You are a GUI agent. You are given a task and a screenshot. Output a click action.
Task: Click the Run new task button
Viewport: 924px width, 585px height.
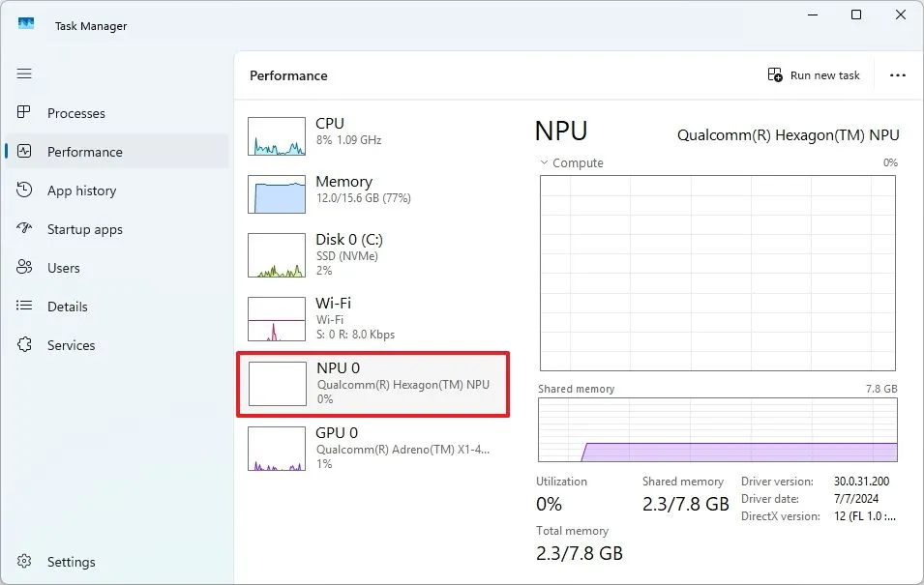pos(813,74)
